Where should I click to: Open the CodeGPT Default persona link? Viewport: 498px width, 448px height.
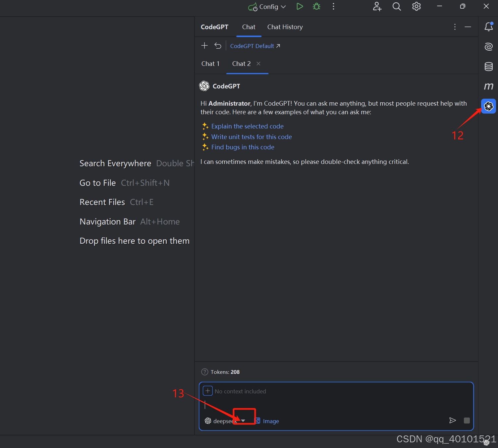click(x=255, y=46)
